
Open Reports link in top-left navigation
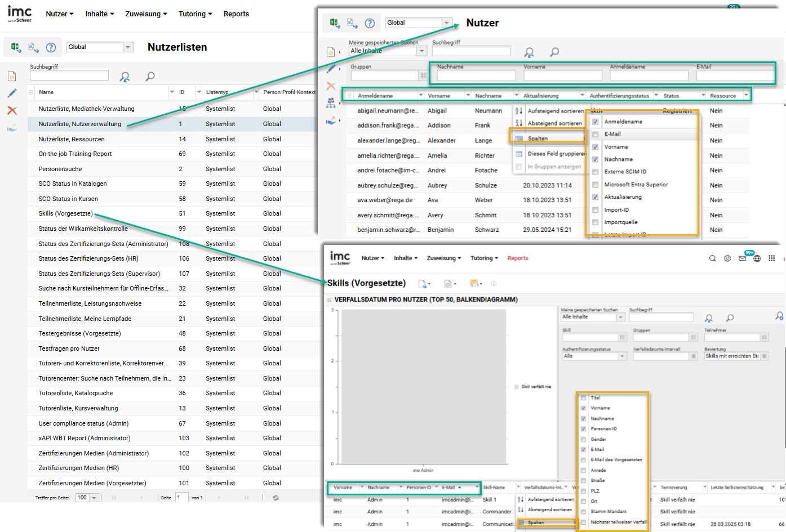click(236, 14)
